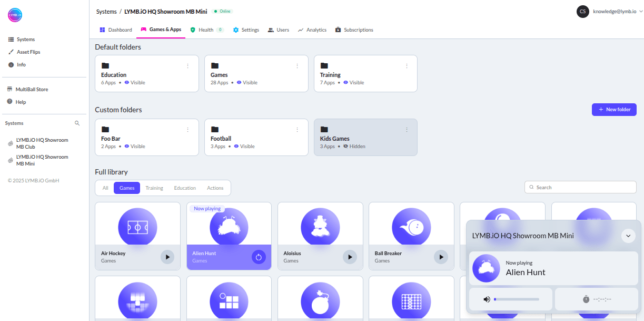Switch to the Analytics tab

pyautogui.click(x=312, y=30)
